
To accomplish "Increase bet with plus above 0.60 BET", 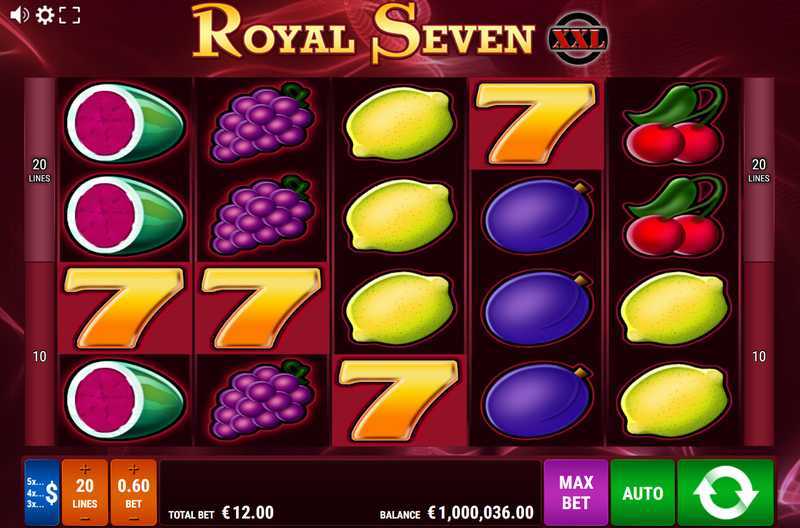I will (133, 469).
